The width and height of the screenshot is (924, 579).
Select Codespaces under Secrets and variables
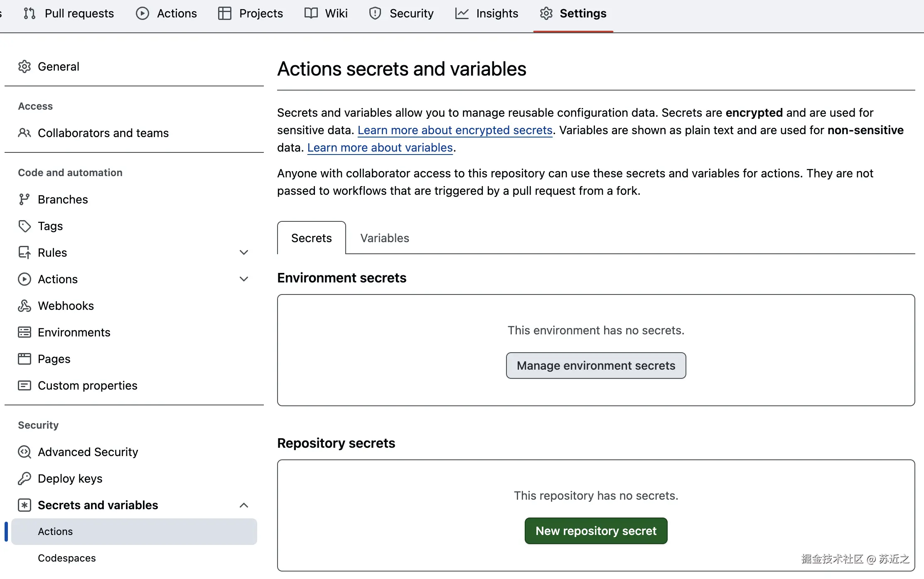[66, 558]
